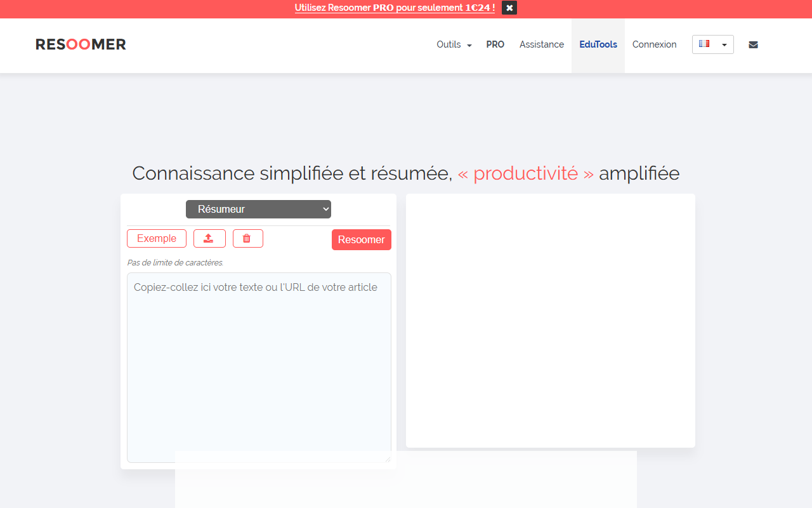Click the headline word « productivité »

(x=526, y=173)
